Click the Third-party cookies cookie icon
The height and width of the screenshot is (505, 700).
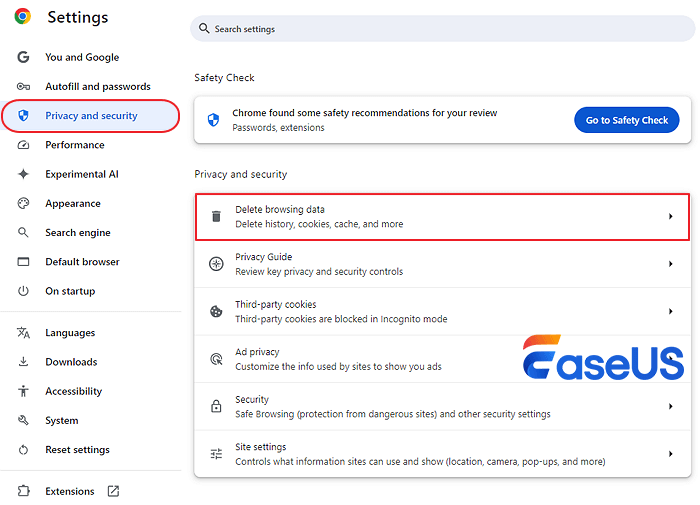tap(216, 312)
